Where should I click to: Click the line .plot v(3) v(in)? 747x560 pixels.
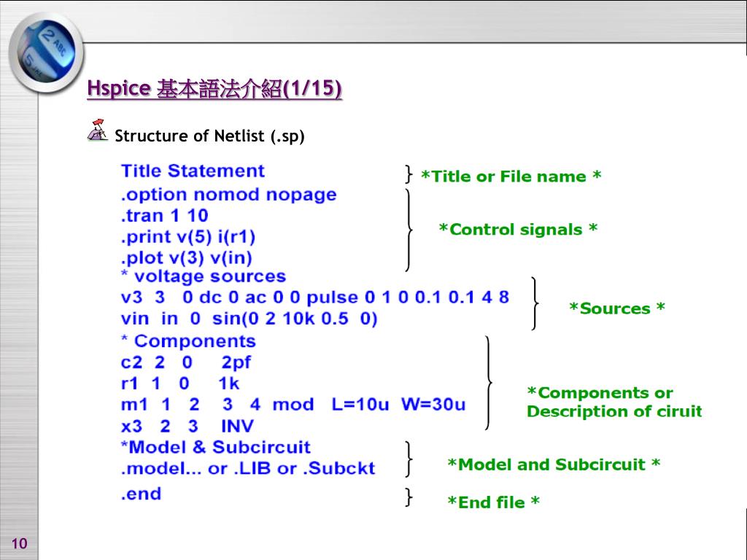[x=187, y=258]
